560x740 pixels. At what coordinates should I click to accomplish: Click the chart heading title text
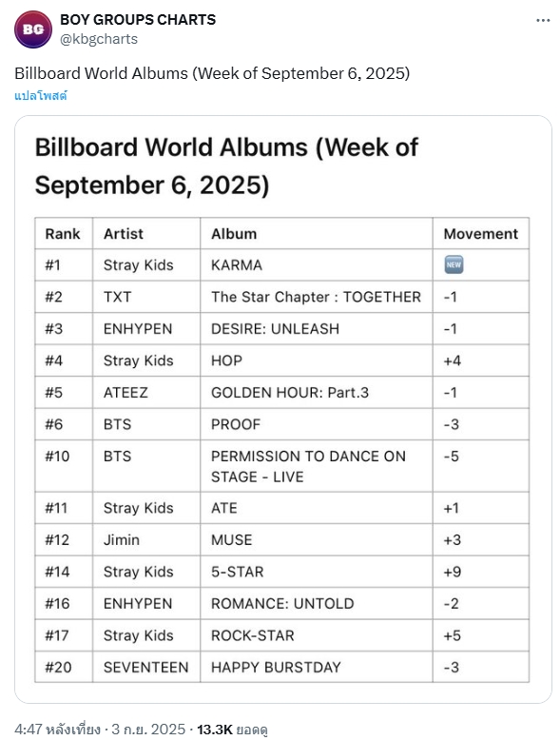point(226,166)
